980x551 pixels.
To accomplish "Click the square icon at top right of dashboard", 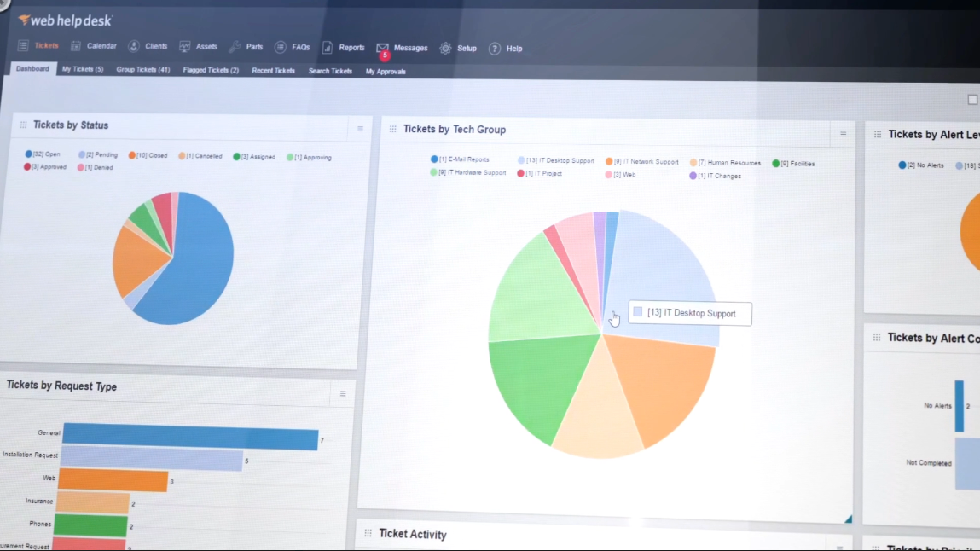I will coord(972,99).
